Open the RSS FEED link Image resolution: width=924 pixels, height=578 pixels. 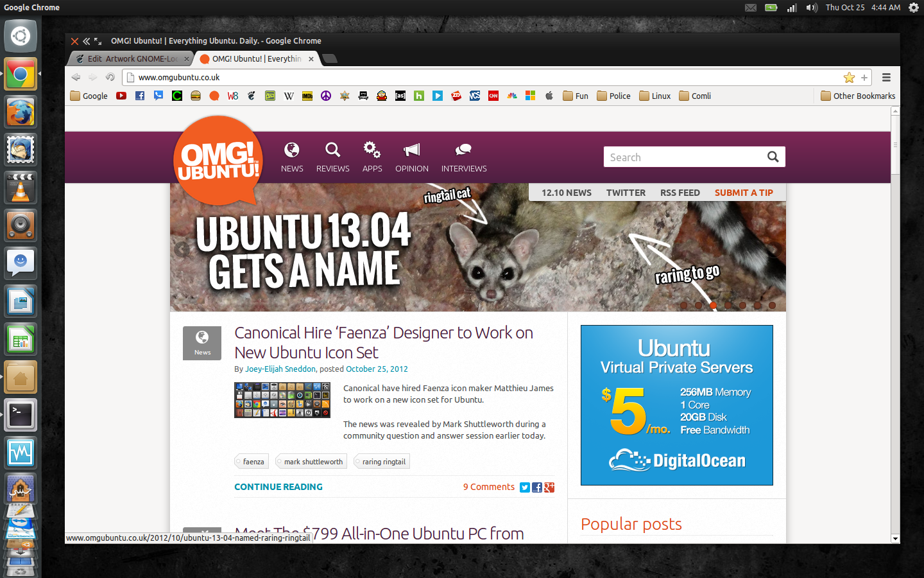pos(680,193)
